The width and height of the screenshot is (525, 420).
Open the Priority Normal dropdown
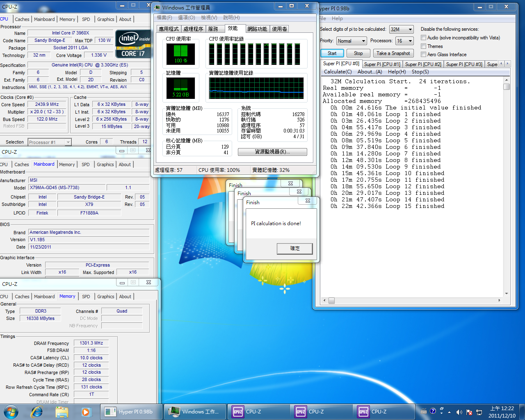(x=352, y=41)
